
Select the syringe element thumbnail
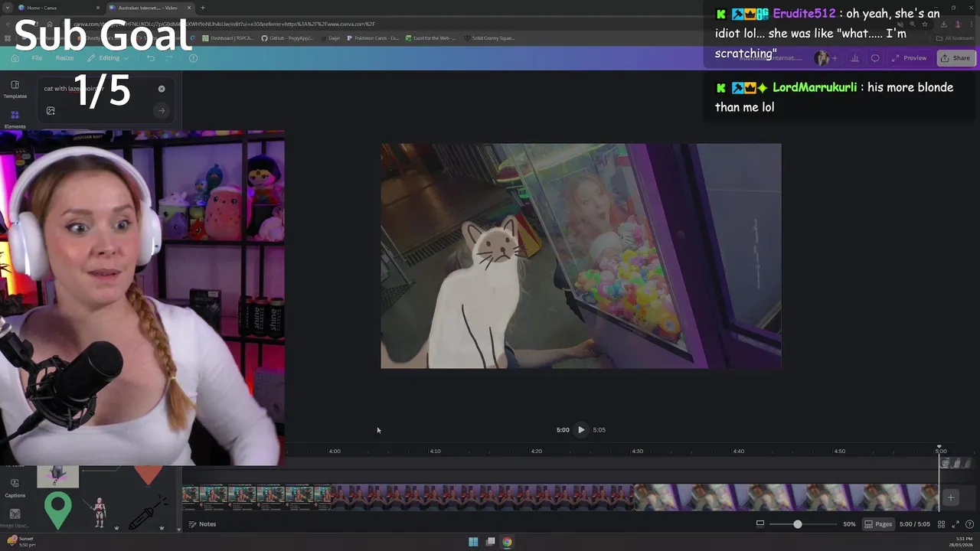(148, 512)
